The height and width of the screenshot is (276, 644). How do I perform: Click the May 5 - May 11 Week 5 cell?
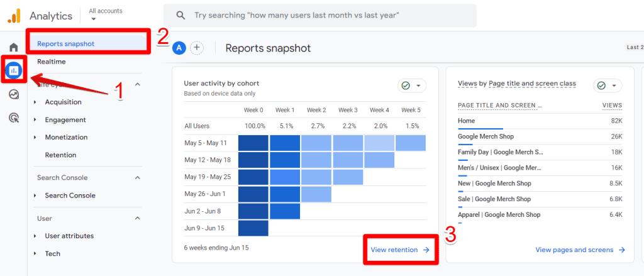pos(411,143)
